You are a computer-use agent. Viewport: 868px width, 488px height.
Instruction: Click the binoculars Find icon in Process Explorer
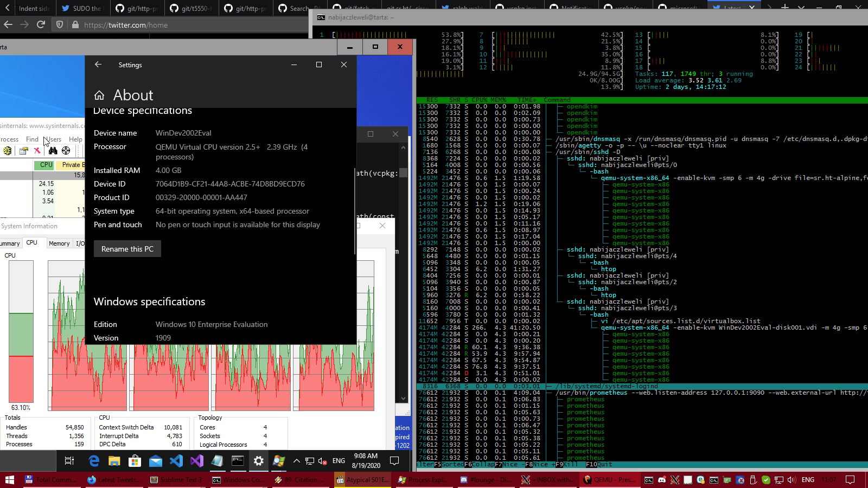[53, 151]
